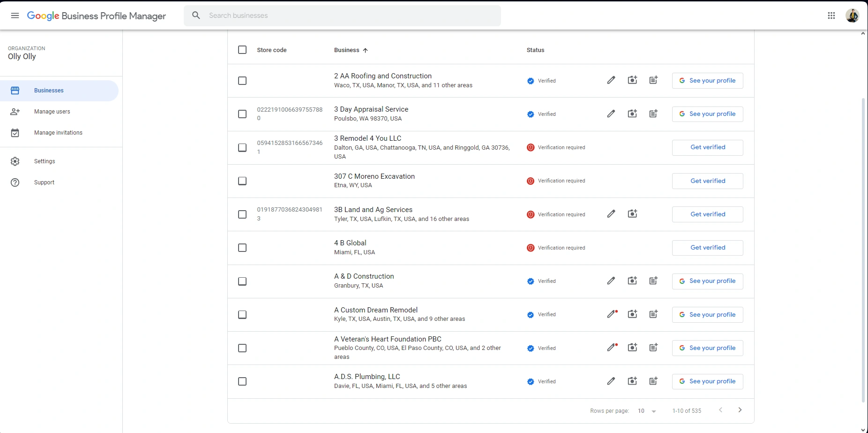Viewport: 868px width, 433px height.
Task: Open the rows per page dropdown
Action: click(653, 410)
